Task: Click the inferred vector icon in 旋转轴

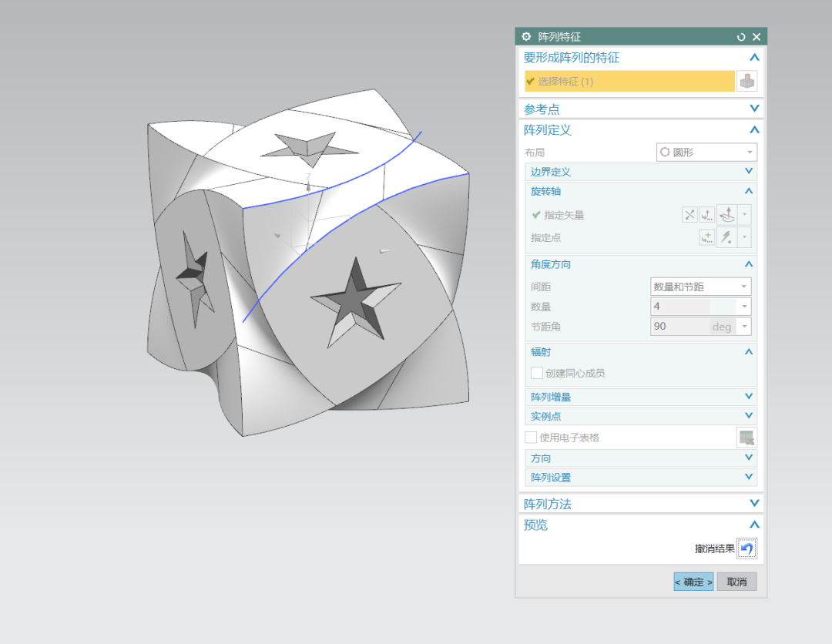Action: pos(727,215)
